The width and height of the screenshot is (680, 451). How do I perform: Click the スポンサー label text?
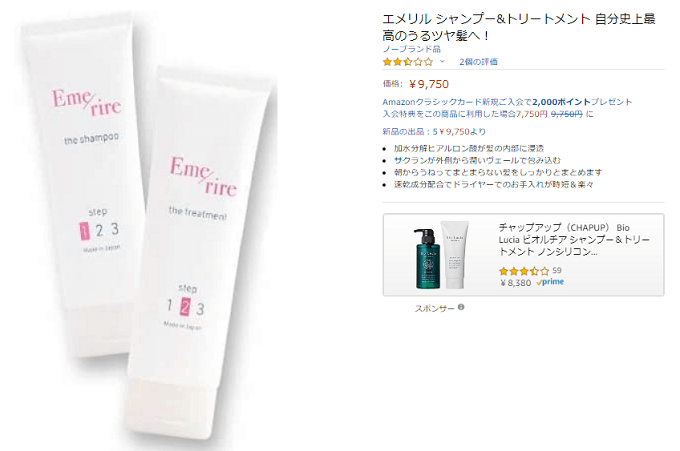pyautogui.click(x=435, y=308)
